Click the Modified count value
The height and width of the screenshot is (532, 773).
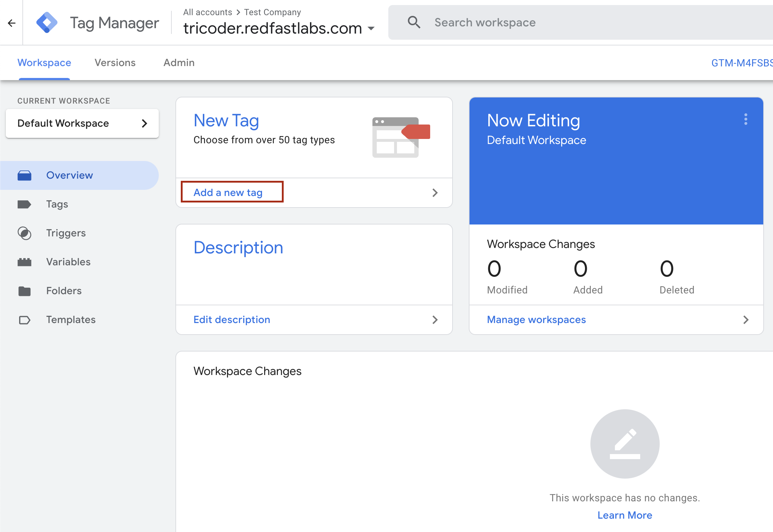point(494,269)
